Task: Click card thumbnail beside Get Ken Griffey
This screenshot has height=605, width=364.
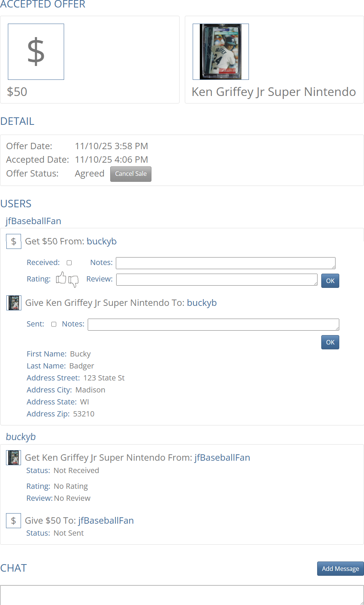Action: (x=13, y=458)
